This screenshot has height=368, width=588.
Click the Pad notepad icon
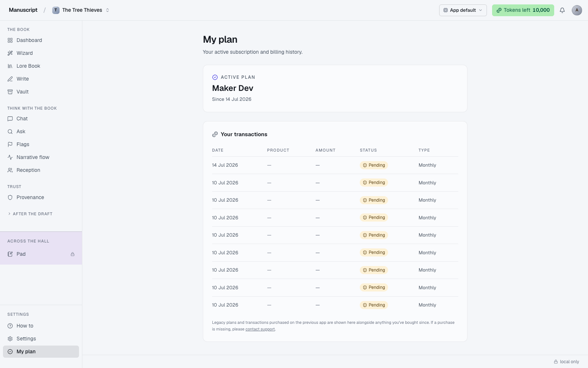[x=10, y=254]
